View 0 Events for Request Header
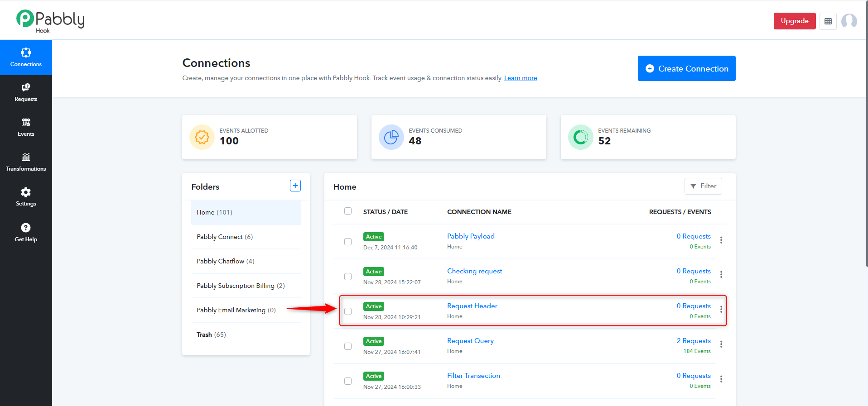The width and height of the screenshot is (868, 406). pyautogui.click(x=700, y=316)
